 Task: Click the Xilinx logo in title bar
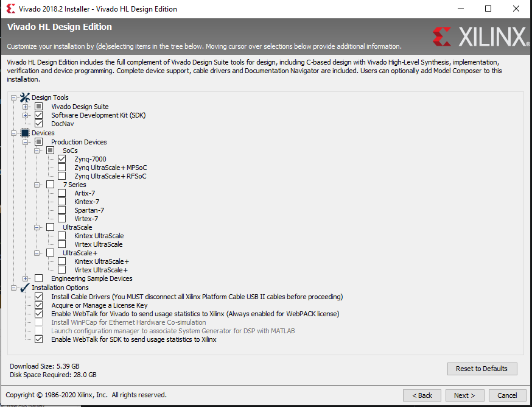pos(10,9)
